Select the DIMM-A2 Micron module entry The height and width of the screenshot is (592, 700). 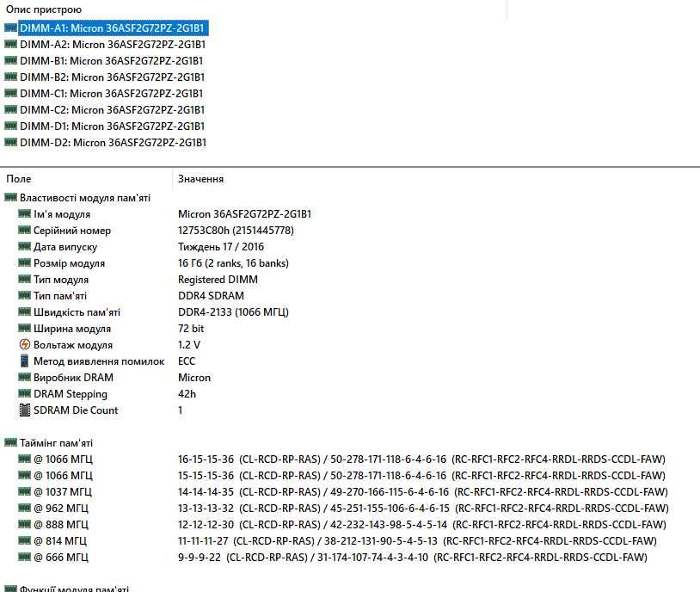tap(113, 44)
